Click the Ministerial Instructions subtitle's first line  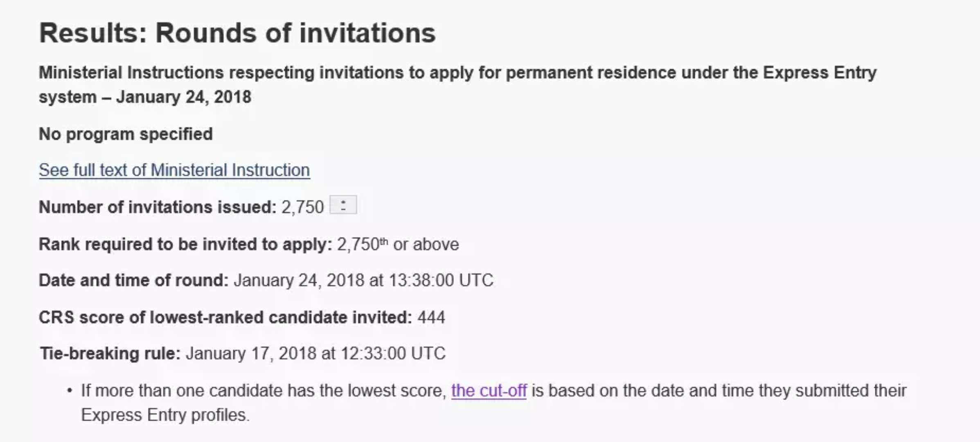(457, 73)
